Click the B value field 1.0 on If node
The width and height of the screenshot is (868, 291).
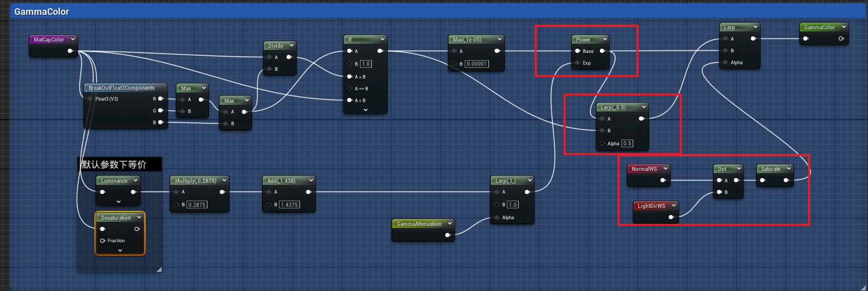[366, 64]
